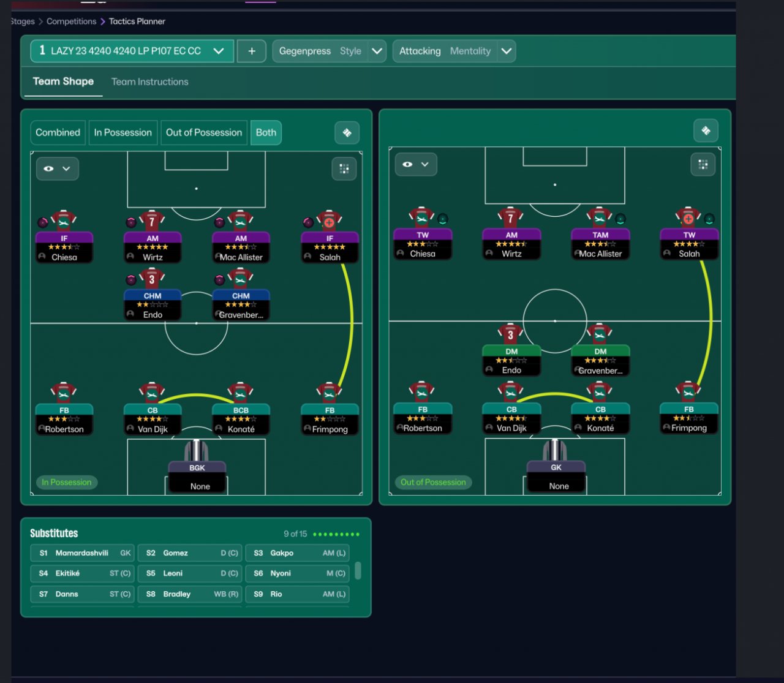Click Wirtz's number 7 shirt on In Possession pitch

pyautogui.click(x=152, y=221)
